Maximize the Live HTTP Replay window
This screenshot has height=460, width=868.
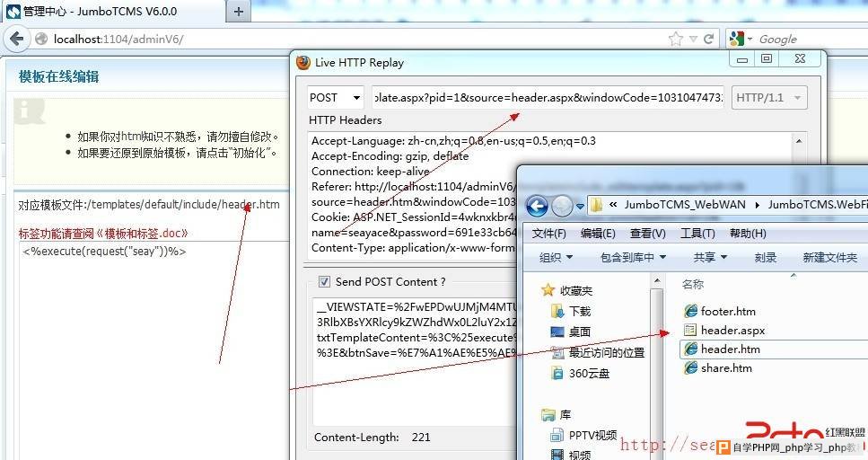767,58
